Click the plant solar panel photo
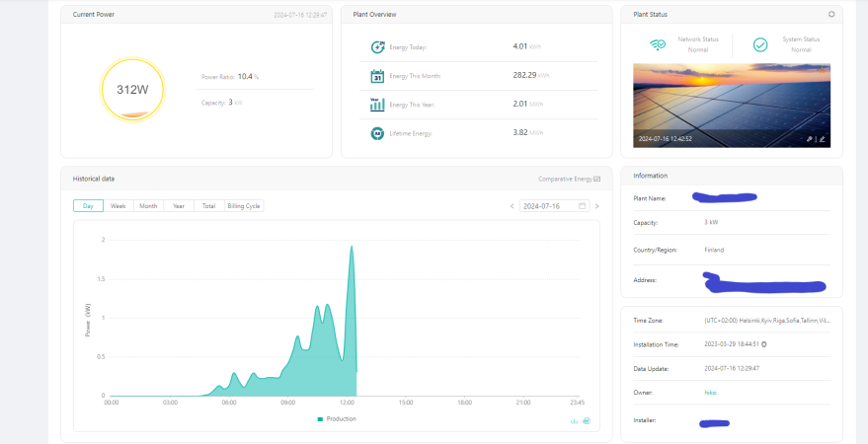The image size is (868, 444). click(732, 105)
